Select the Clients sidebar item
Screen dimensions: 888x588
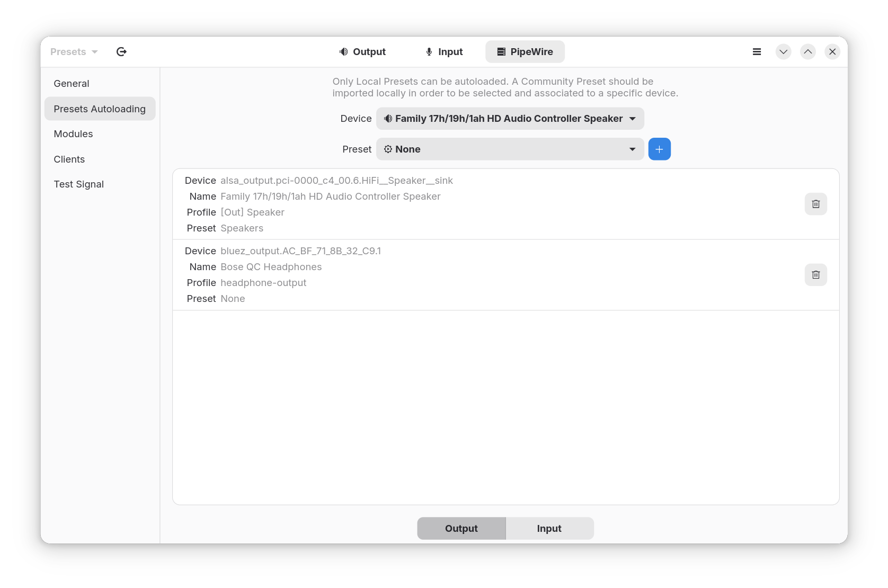(x=69, y=159)
